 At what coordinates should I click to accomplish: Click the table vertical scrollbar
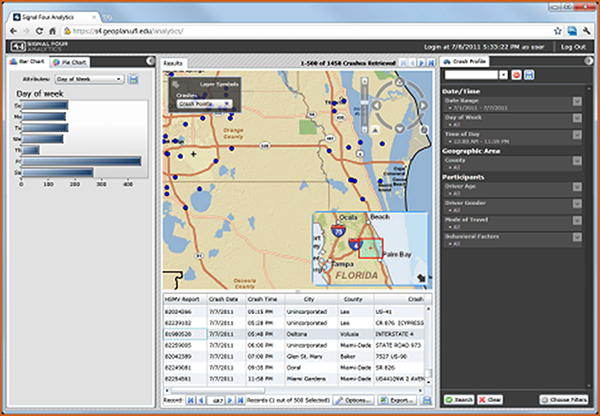429,373
